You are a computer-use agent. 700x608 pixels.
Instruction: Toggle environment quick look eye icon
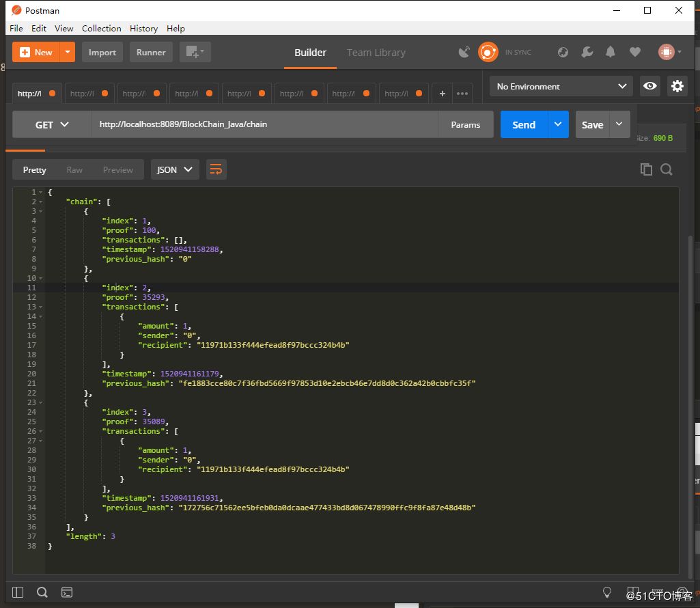pos(650,86)
